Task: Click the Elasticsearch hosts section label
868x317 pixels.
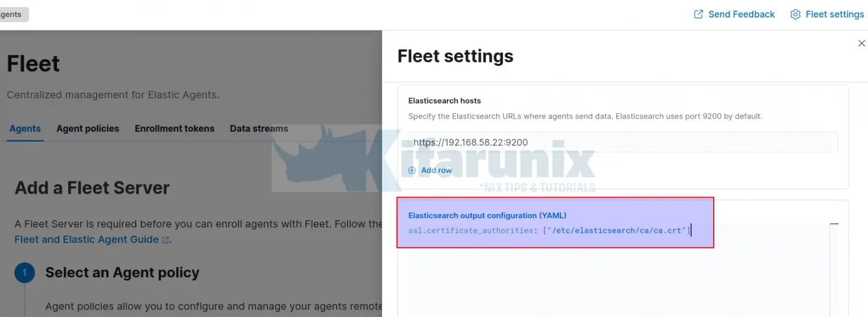Action: (x=445, y=101)
